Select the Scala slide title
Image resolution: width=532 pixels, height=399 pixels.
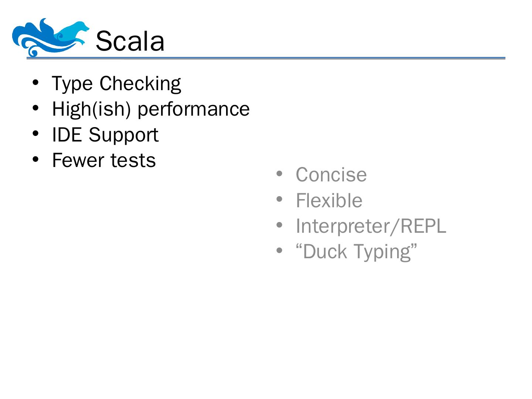coord(130,41)
